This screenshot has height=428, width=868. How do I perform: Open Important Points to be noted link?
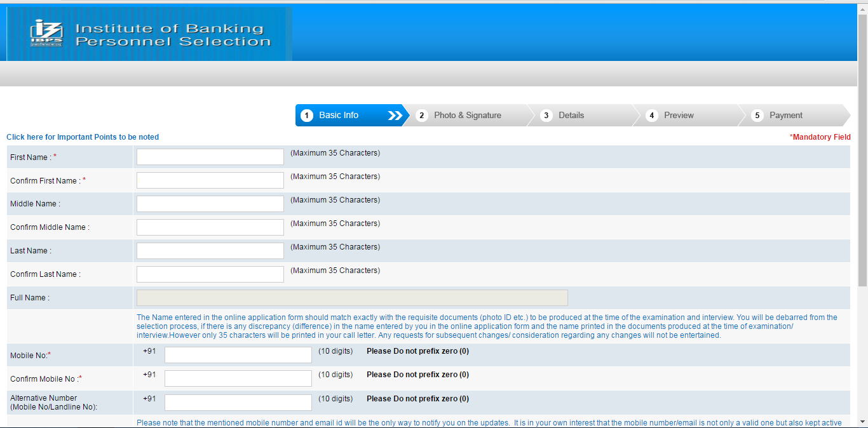(83, 137)
